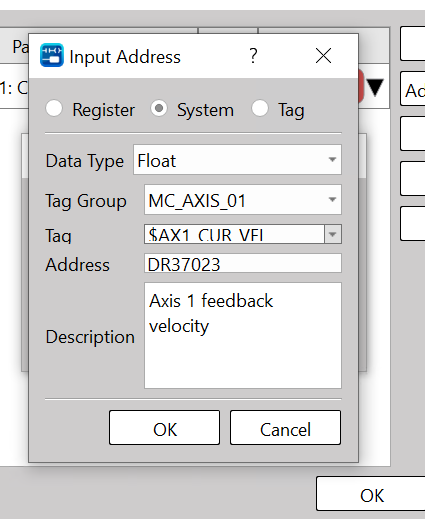Click the red indicator behind the dialog
The width and height of the screenshot is (425, 519).
361,86
